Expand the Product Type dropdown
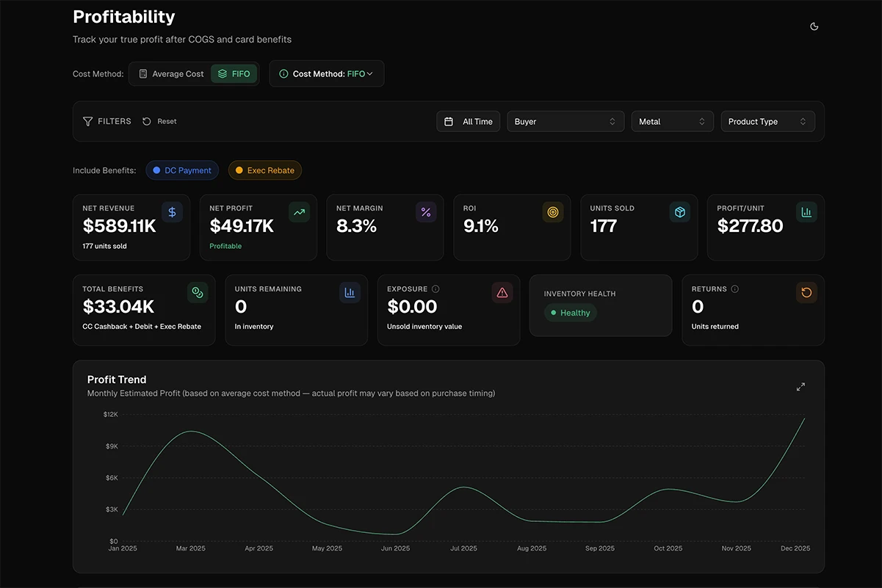Image resolution: width=882 pixels, height=588 pixels. (767, 120)
